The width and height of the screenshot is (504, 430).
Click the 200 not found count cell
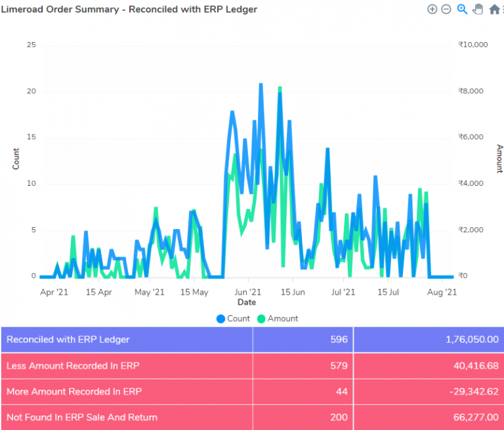(x=303, y=418)
